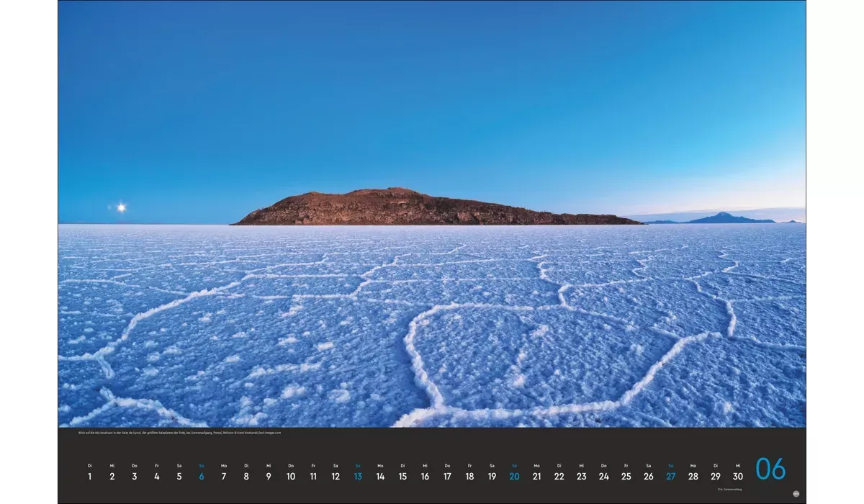The width and height of the screenshot is (864, 504).
Task: Select calendar date 4
Action: pos(157,477)
